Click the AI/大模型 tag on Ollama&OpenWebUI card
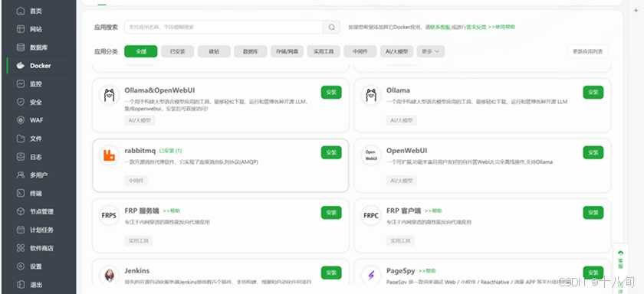This screenshot has width=644, height=294. coord(140,120)
